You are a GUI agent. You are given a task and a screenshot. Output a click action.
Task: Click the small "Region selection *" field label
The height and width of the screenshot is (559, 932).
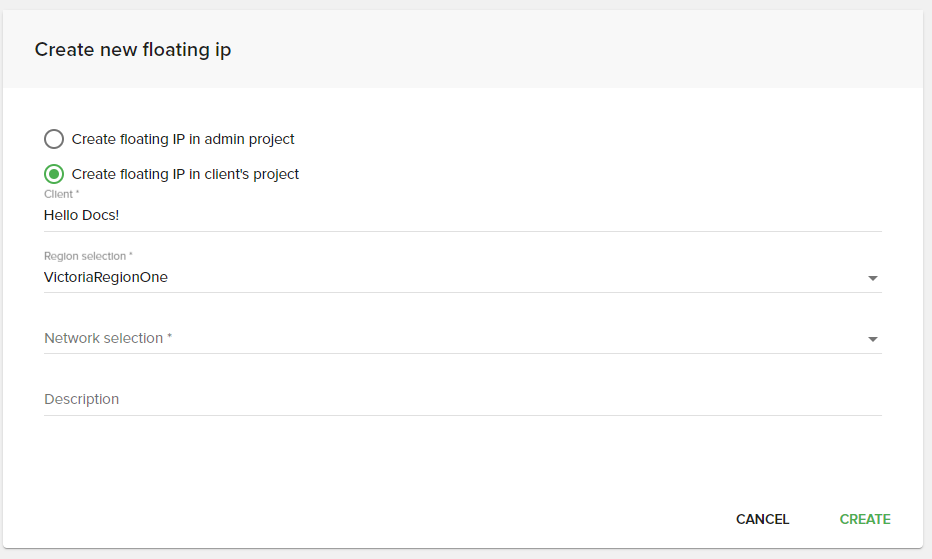tap(88, 256)
